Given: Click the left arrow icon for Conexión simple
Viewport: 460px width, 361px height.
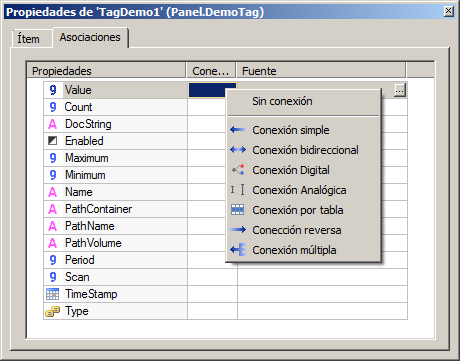Looking at the screenshot, I should [238, 130].
